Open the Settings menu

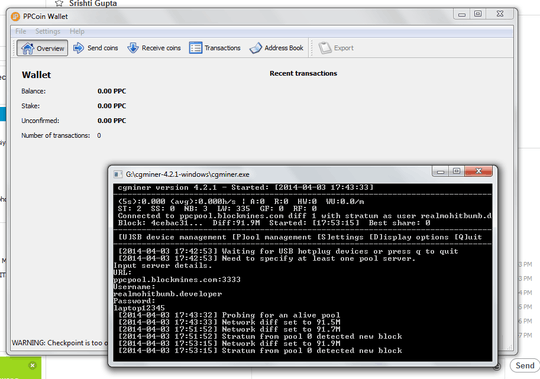tap(48, 31)
